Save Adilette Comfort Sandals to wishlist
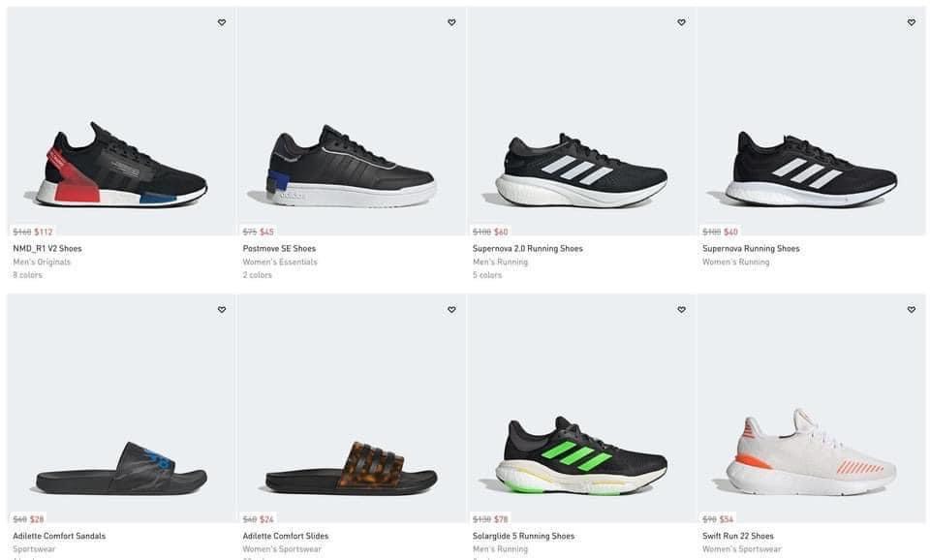 click(x=222, y=310)
